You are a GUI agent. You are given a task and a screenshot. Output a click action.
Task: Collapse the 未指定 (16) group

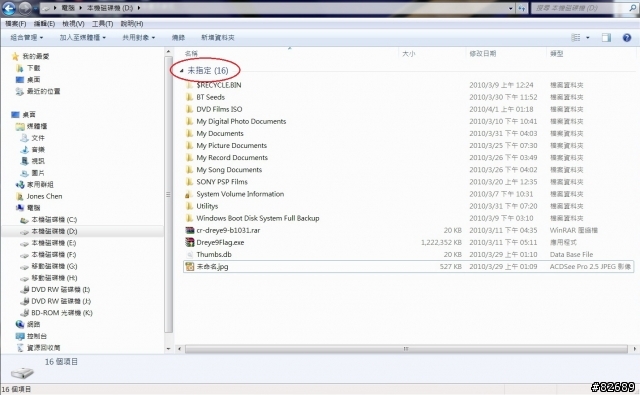pyautogui.click(x=182, y=71)
